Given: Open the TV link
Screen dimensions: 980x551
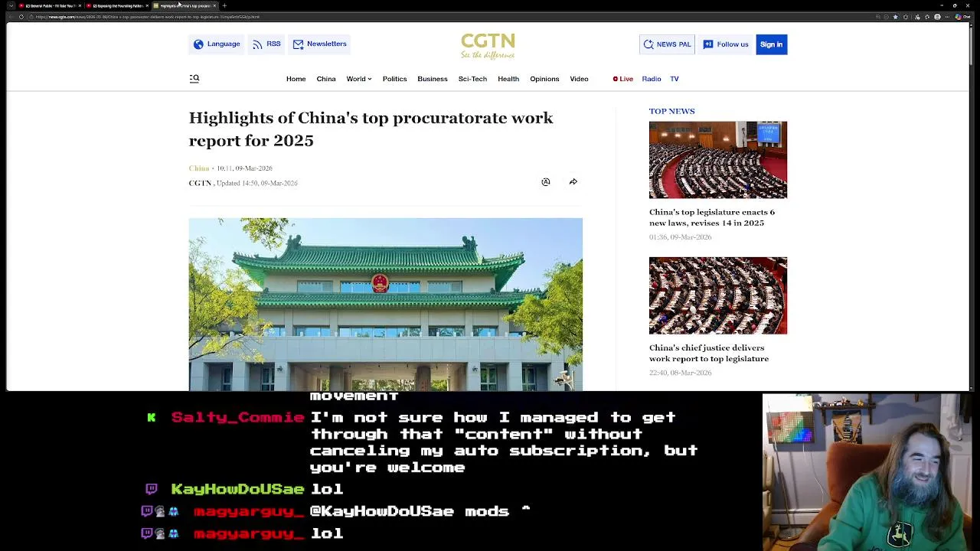Looking at the screenshot, I should (675, 79).
